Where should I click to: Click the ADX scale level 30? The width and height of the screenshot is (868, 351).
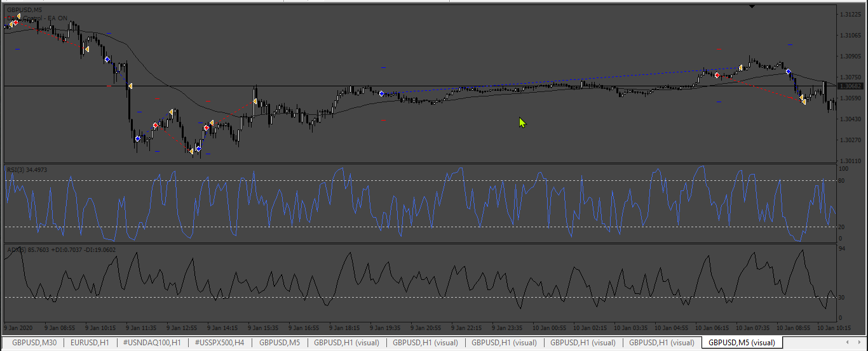click(843, 297)
